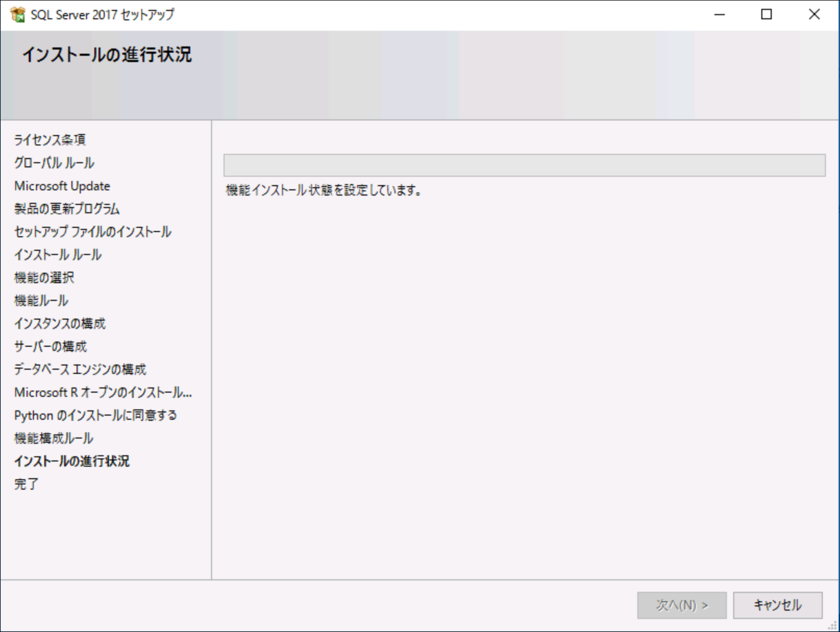Select the サーバーの構成 step
The image size is (840, 632).
click(51, 346)
